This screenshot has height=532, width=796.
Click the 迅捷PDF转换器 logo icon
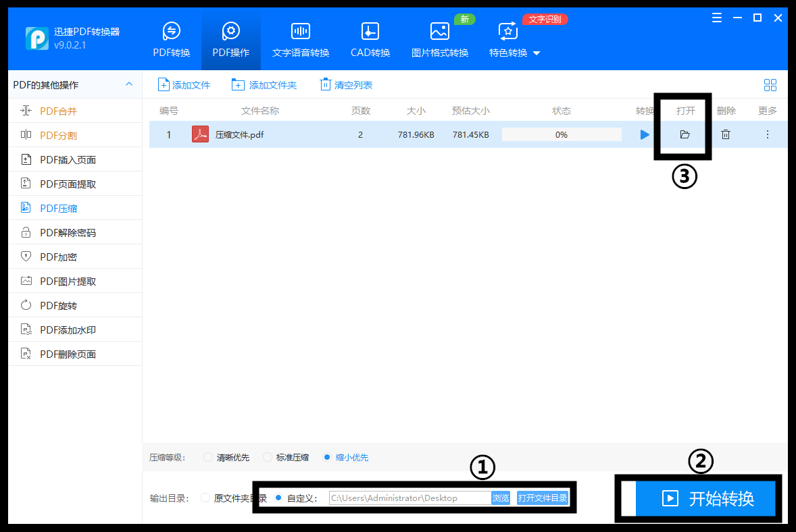point(37,38)
